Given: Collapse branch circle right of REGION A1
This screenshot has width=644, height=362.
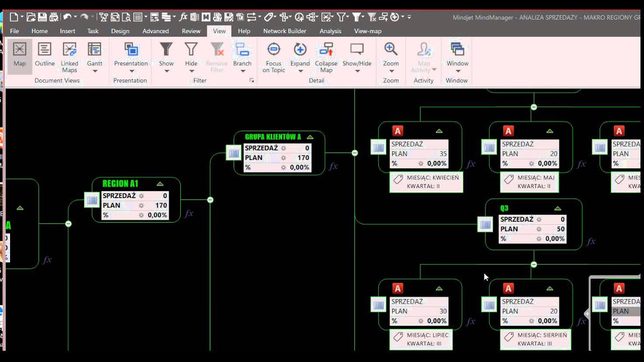Looking at the screenshot, I should pos(210,200).
